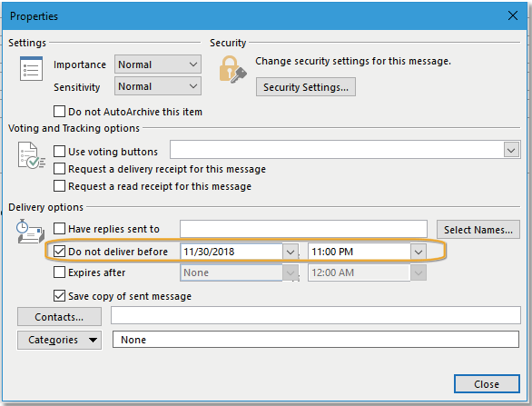
Task: Tick Request a read receipt checkbox
Action: point(59,186)
